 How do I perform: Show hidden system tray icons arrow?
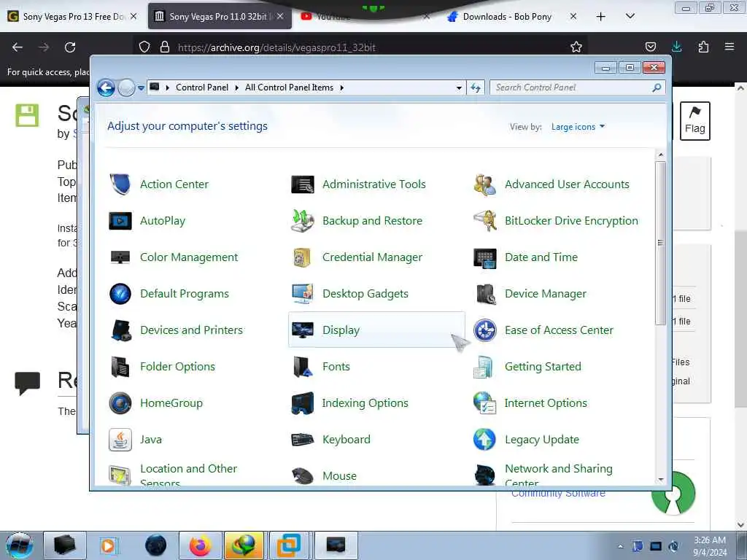620,546
